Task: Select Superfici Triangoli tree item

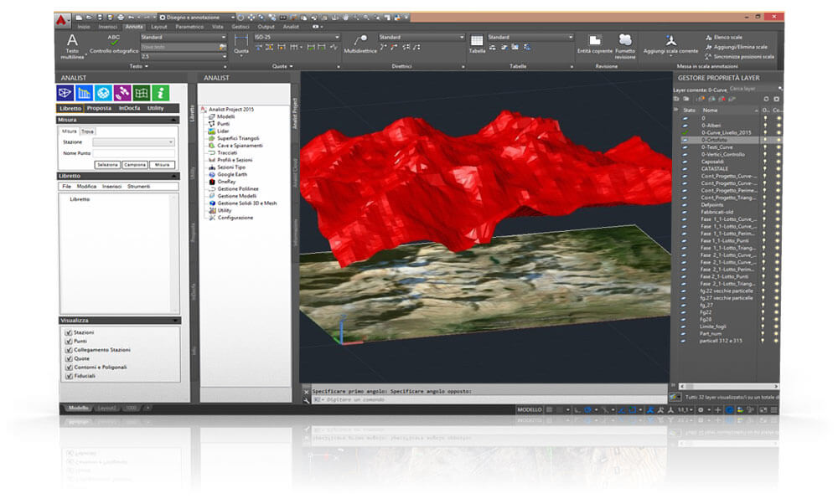Action: coord(234,138)
